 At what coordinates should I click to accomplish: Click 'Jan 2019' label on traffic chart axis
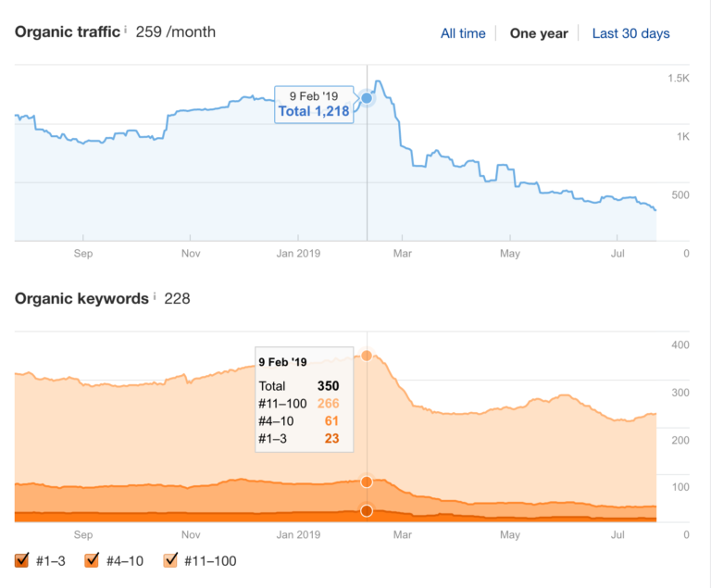(x=298, y=253)
